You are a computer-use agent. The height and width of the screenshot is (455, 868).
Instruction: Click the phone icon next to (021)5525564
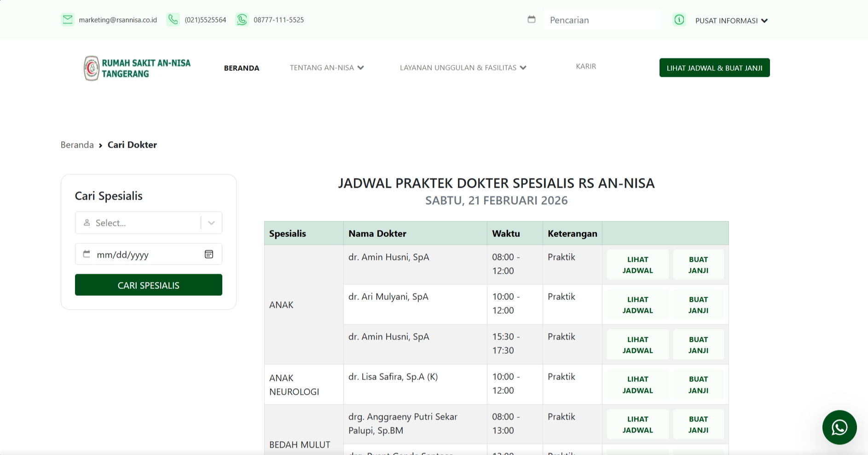point(173,19)
